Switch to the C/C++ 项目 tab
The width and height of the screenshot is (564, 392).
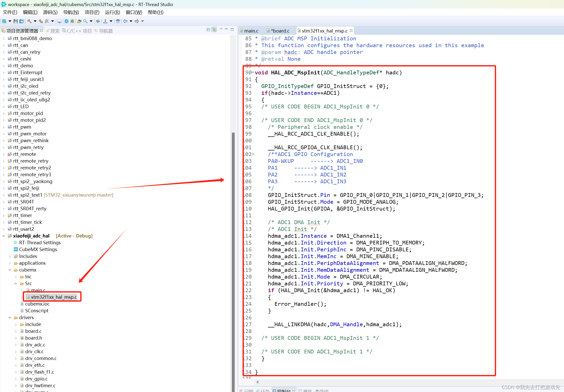click(x=77, y=31)
